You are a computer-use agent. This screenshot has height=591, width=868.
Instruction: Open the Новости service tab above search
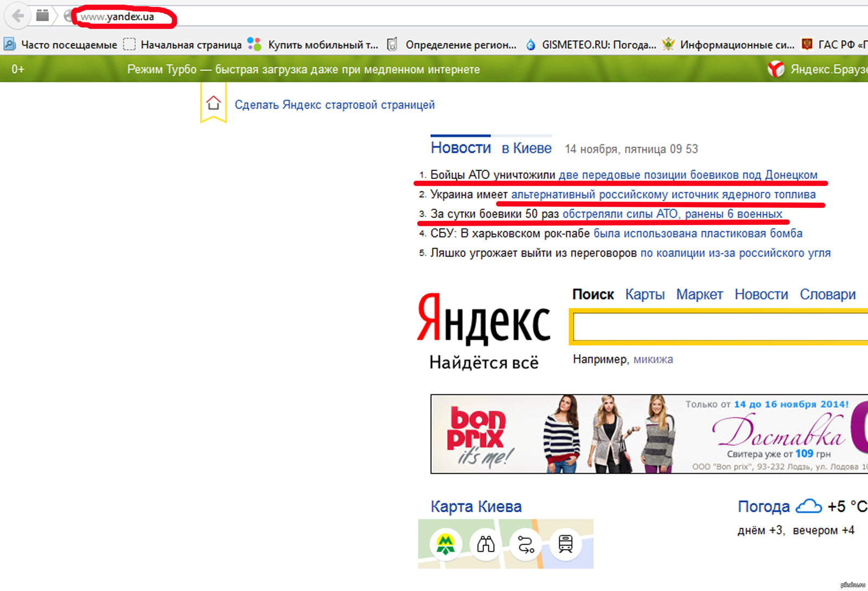pyautogui.click(x=761, y=294)
